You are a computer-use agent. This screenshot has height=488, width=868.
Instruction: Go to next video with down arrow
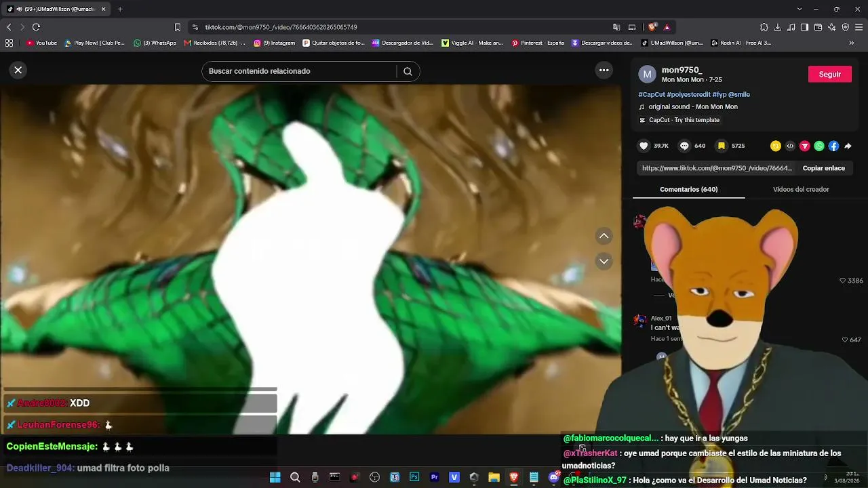point(604,261)
